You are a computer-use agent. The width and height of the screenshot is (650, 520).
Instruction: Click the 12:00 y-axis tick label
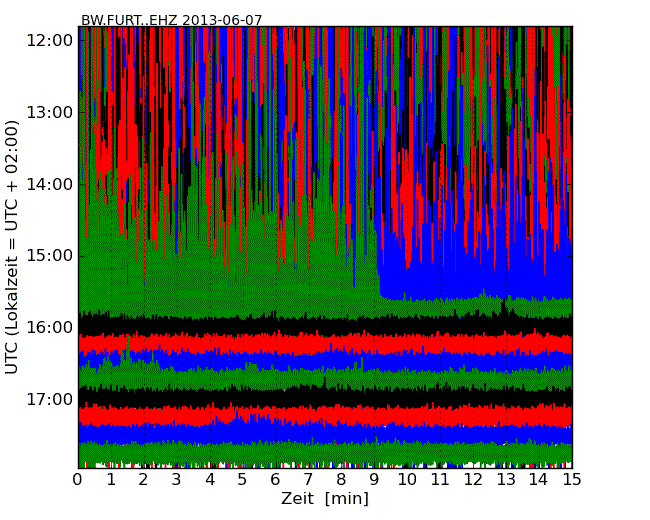pos(50,41)
